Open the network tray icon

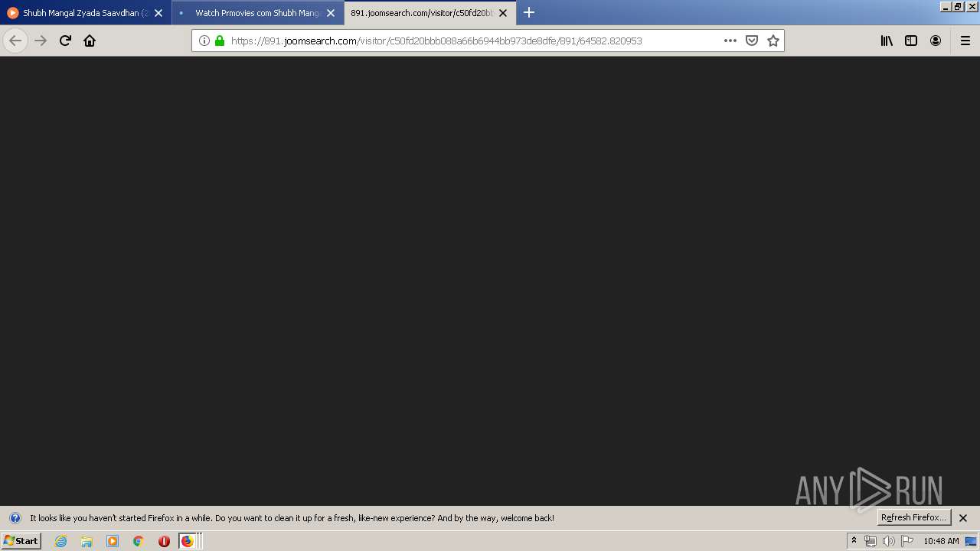tap(871, 541)
